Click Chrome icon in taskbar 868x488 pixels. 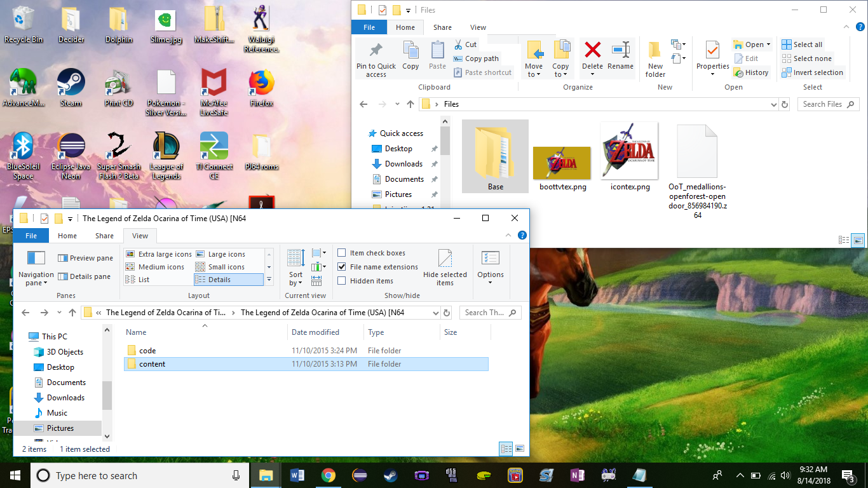(328, 475)
